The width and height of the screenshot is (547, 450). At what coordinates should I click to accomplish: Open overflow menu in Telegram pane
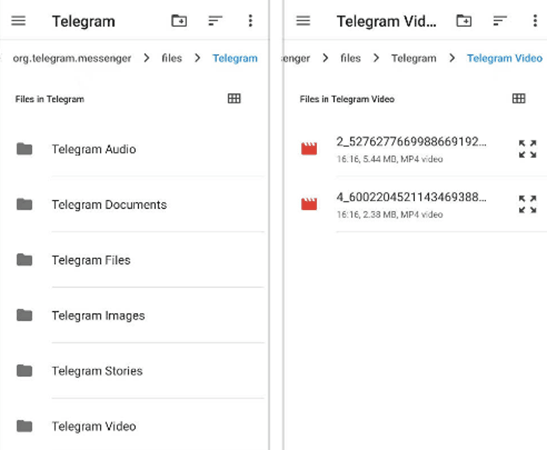(x=250, y=21)
